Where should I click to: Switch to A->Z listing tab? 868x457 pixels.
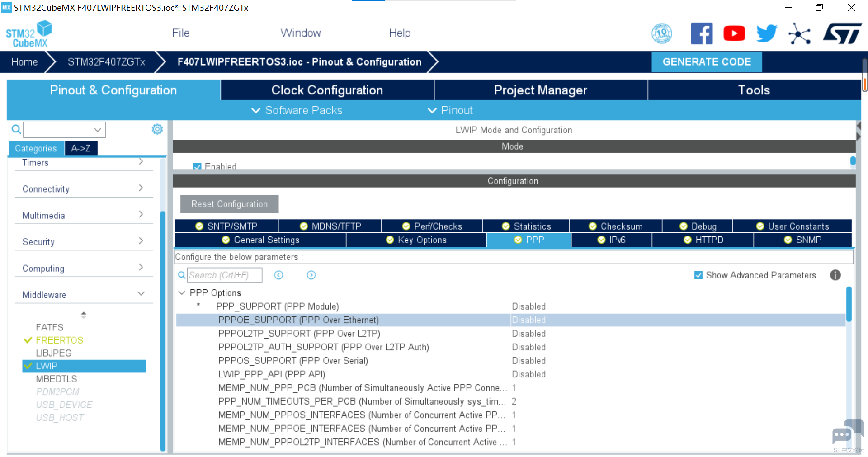[81, 148]
